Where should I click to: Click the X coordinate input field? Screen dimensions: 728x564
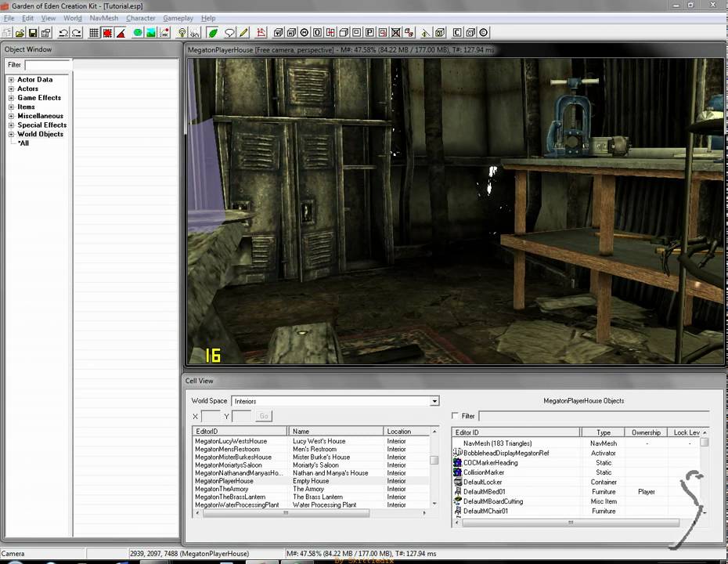(211, 416)
